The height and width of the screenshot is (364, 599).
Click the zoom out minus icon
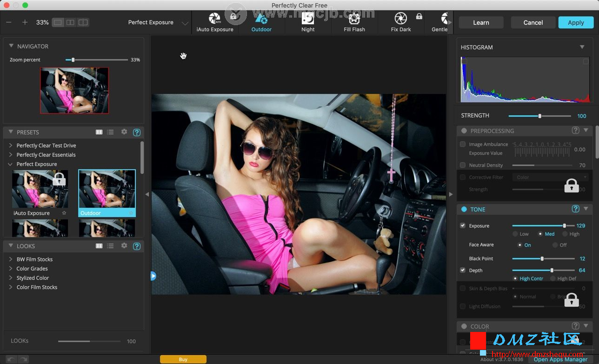tap(9, 22)
